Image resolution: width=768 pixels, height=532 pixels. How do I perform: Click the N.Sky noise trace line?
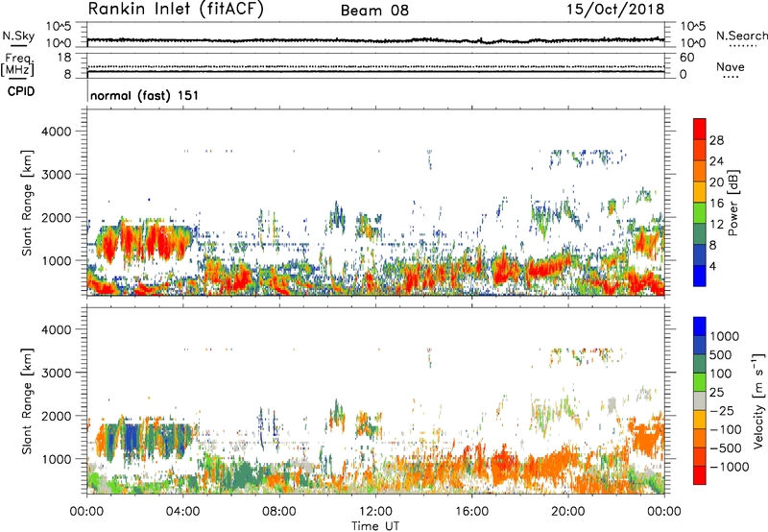pos(375,40)
